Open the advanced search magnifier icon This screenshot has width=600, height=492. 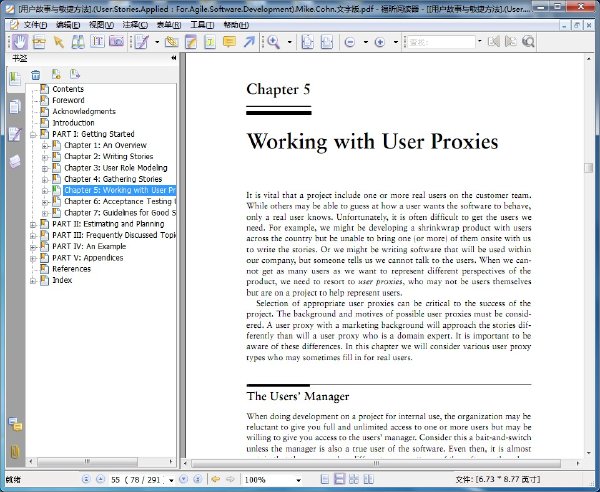click(x=528, y=41)
